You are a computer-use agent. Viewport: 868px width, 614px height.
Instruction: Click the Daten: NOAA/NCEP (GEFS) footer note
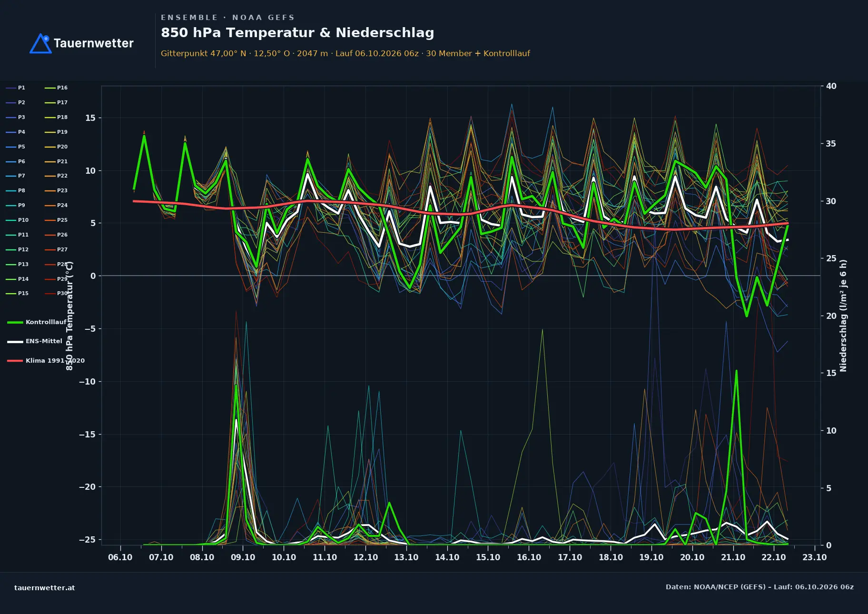click(759, 587)
